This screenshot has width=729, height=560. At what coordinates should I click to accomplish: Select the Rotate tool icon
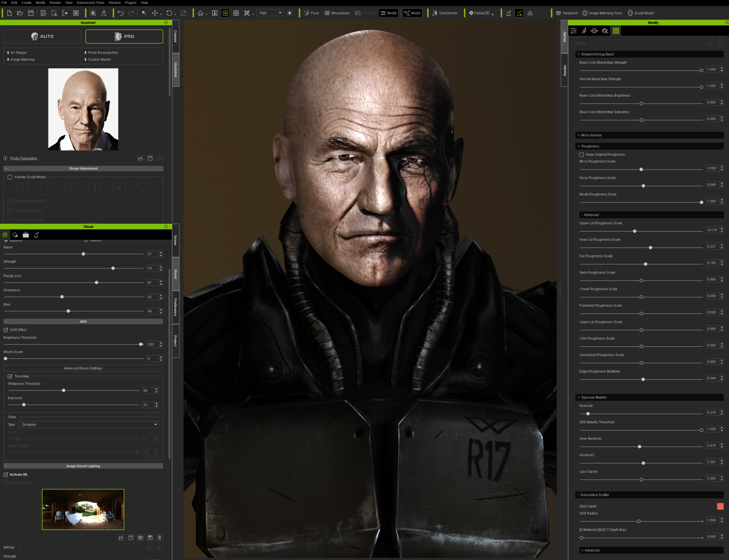pyautogui.click(x=169, y=13)
